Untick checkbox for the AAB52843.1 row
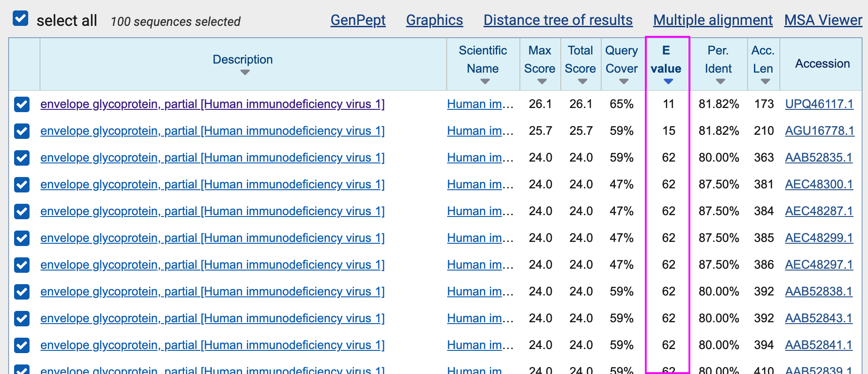This screenshot has height=374, width=868. [22, 319]
